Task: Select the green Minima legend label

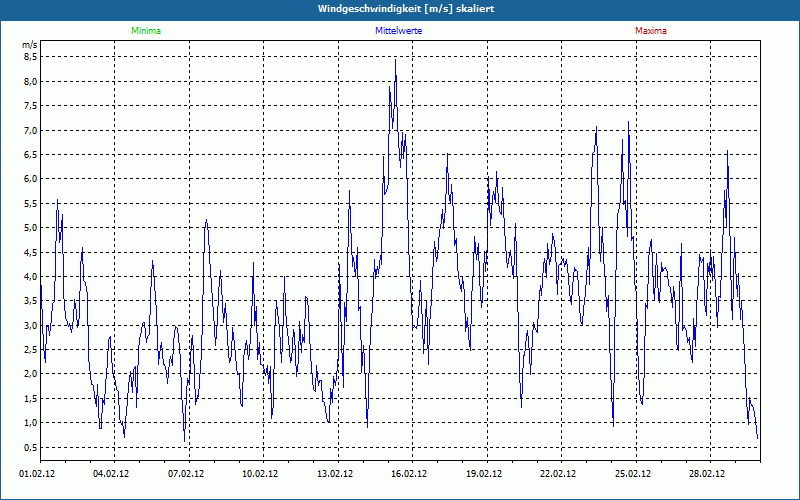Action: tap(146, 31)
